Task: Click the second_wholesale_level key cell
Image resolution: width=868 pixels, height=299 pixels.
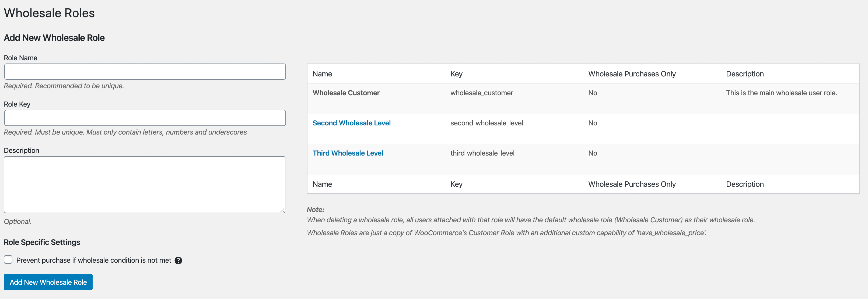Action: click(486, 123)
